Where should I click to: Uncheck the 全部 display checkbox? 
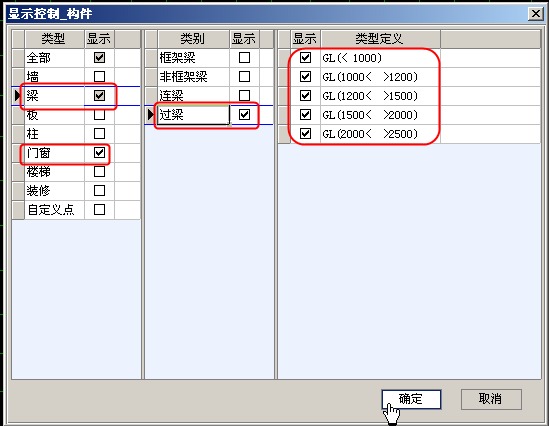99,57
